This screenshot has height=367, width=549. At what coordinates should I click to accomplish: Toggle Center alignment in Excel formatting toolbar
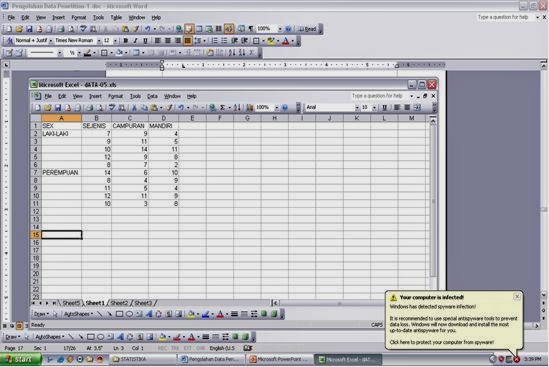(407, 108)
